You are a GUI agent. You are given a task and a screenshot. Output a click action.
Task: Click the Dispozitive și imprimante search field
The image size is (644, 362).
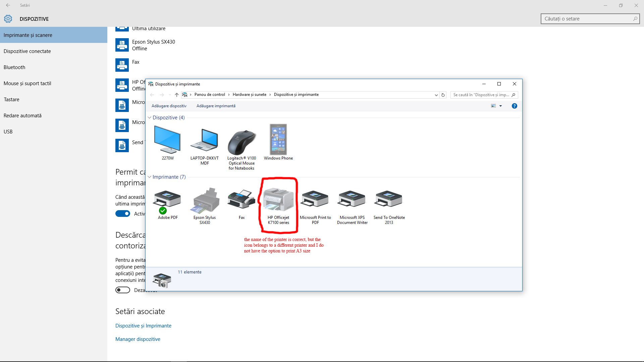point(484,95)
